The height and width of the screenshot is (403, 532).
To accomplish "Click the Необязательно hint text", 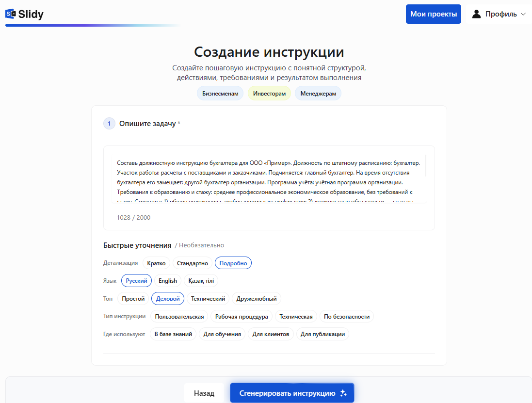I will [202, 245].
